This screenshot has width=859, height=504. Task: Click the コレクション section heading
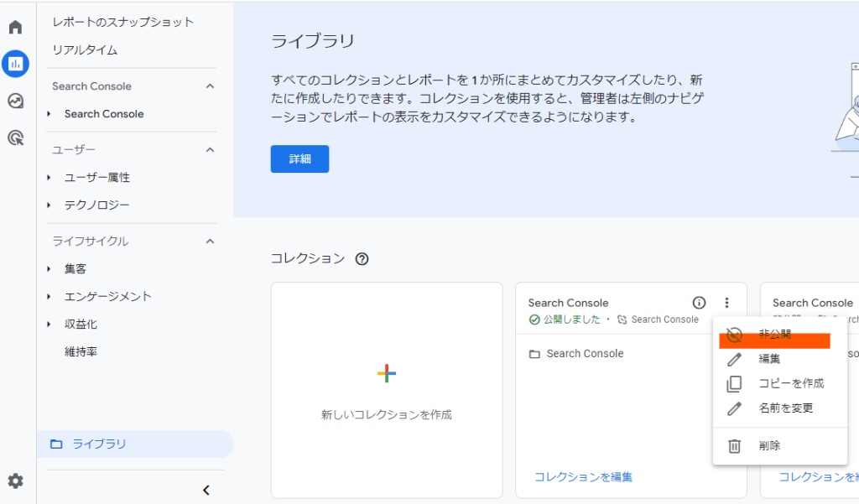pyautogui.click(x=308, y=258)
